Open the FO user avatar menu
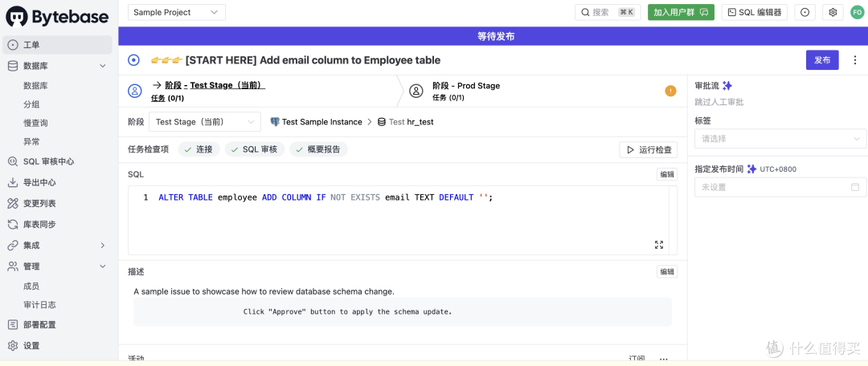The image size is (868, 366). click(x=857, y=12)
